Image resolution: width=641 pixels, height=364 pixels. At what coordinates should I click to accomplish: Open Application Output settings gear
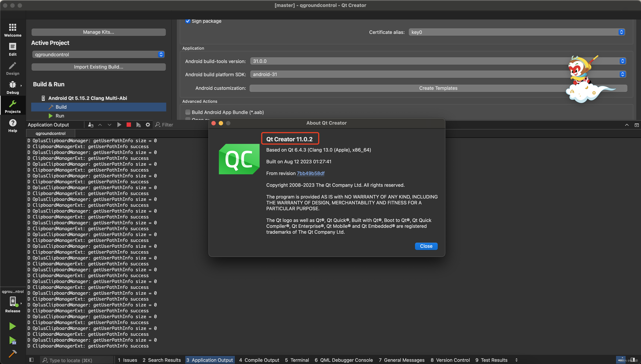tap(148, 124)
